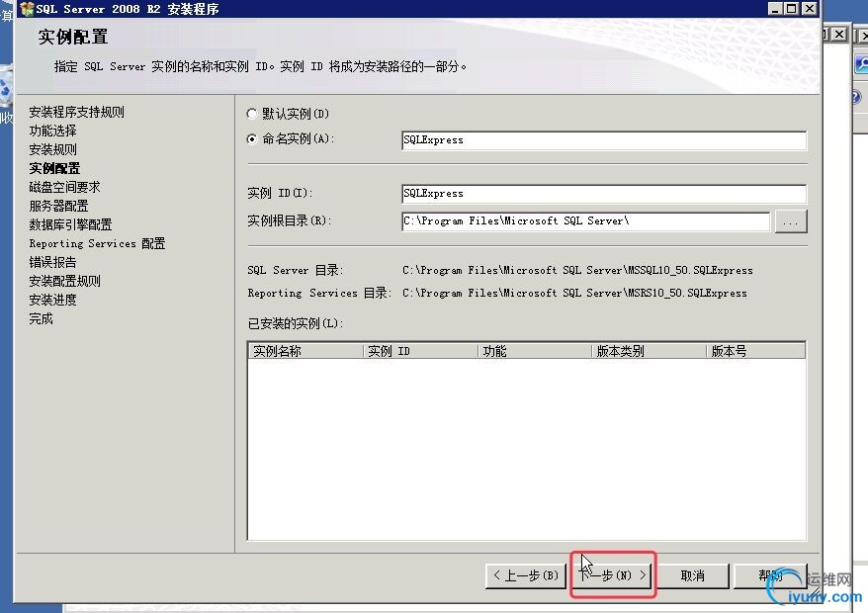The width and height of the screenshot is (868, 613).
Task: Click the 已安装的实例 list label
Action: click(x=296, y=323)
